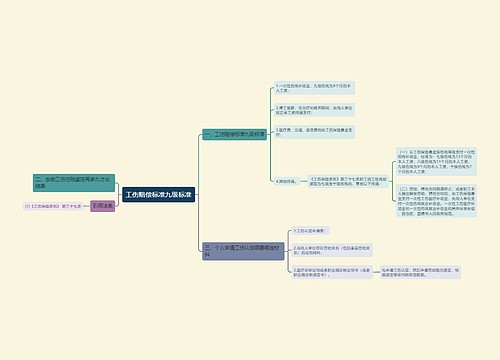Click the leaf starting with 3.医疗诊断证明

point(332,272)
